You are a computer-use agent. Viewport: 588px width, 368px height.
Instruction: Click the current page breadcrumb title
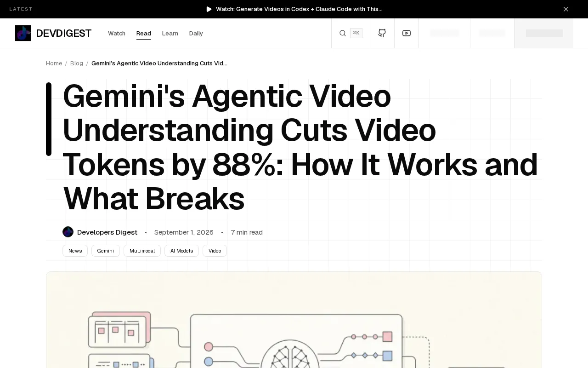point(159,63)
